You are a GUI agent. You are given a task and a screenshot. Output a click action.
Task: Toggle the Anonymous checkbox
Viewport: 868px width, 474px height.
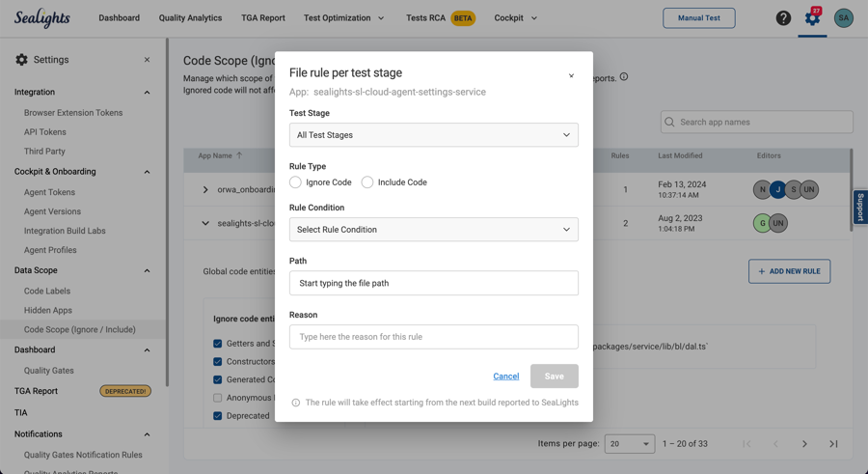point(218,398)
